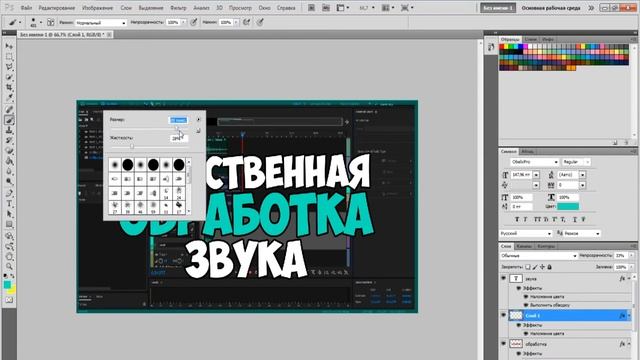
Task: Click the brush size input field
Action: click(x=178, y=120)
